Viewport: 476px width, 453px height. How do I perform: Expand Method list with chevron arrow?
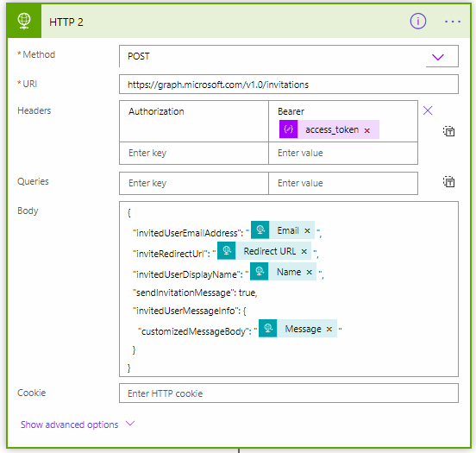[438, 57]
